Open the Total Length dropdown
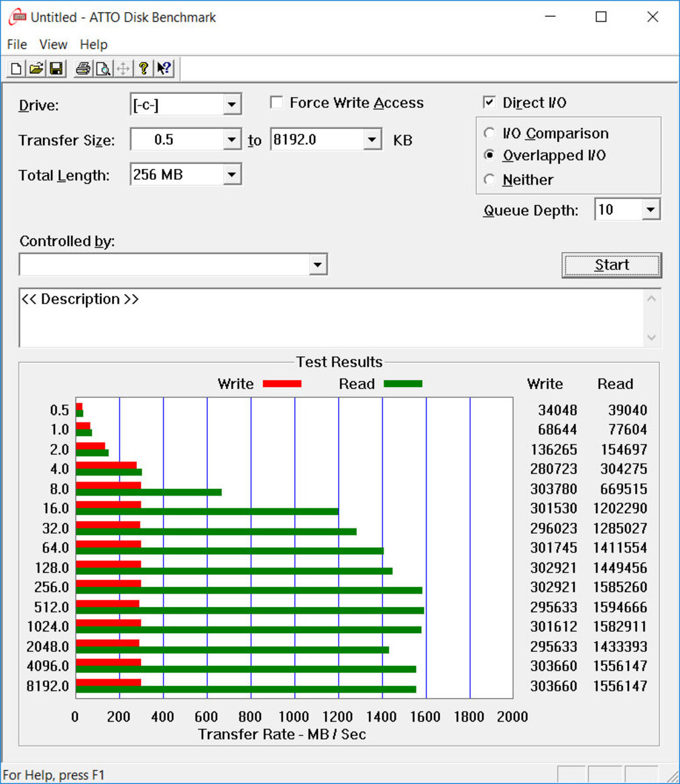Viewport: 680px width, 784px height. 231,174
